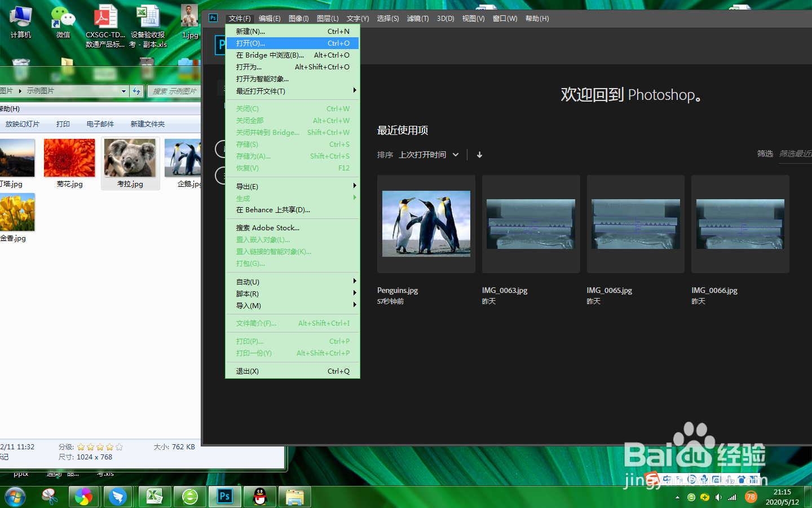Select 考拉.jpg thumbnail in explorer
This screenshot has height=508, width=812.
pos(130,163)
